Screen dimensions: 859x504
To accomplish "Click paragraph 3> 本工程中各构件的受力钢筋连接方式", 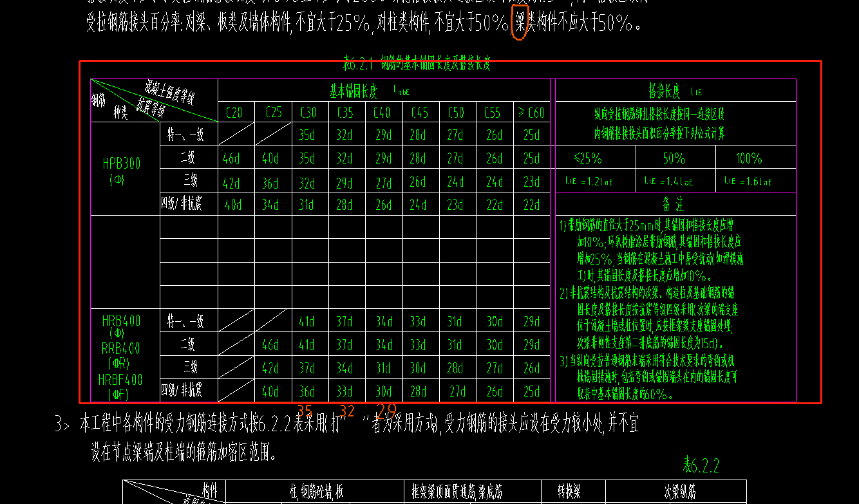I will click(x=346, y=438).
